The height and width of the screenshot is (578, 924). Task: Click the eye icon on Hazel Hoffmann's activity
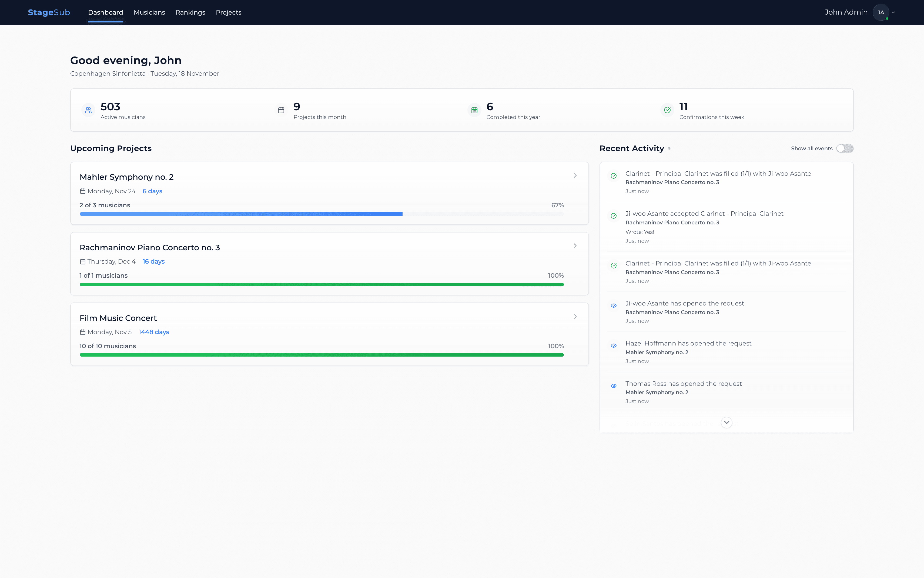point(614,346)
